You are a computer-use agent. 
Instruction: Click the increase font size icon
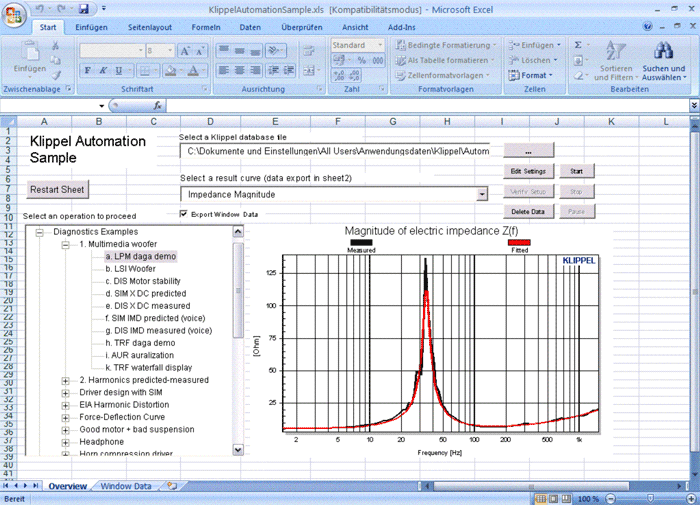185,51
